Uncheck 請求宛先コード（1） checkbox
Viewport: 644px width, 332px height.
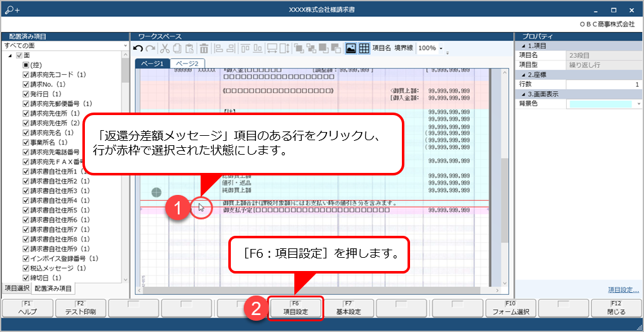[26, 75]
